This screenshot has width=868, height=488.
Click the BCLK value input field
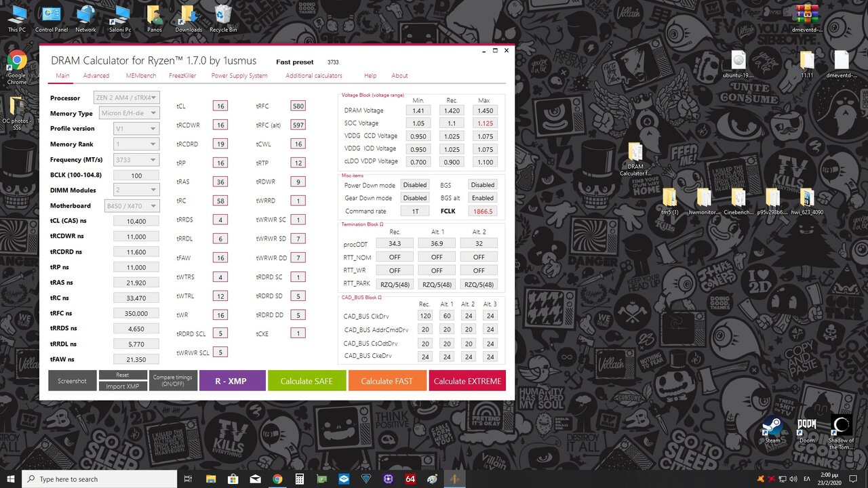coord(136,176)
